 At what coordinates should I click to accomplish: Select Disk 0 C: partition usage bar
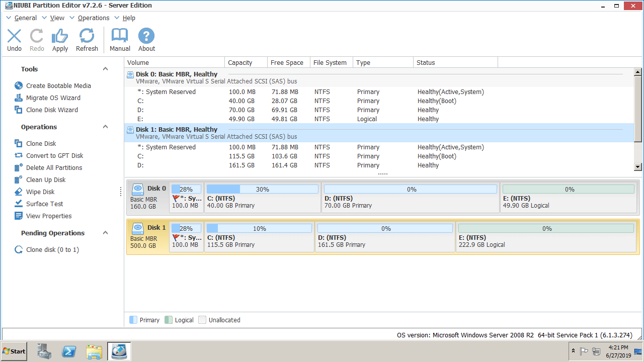click(x=262, y=190)
